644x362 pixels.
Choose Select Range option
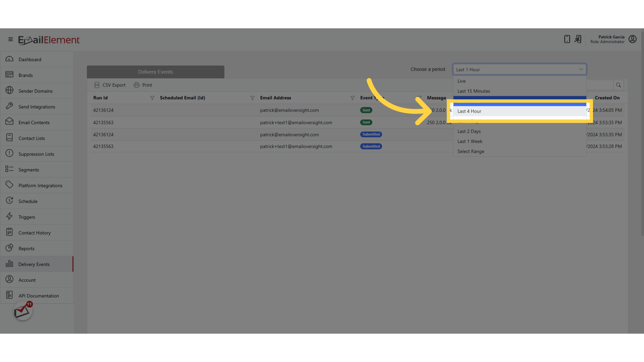520,152
